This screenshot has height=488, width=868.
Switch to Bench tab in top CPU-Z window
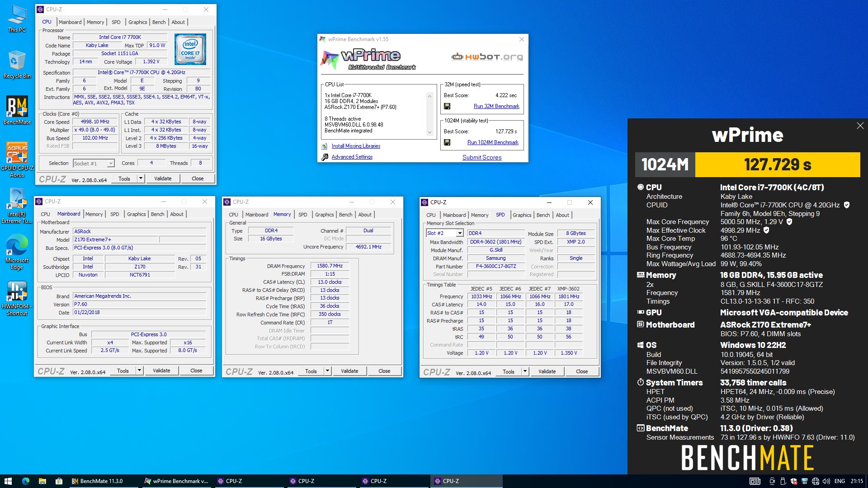pyautogui.click(x=159, y=22)
